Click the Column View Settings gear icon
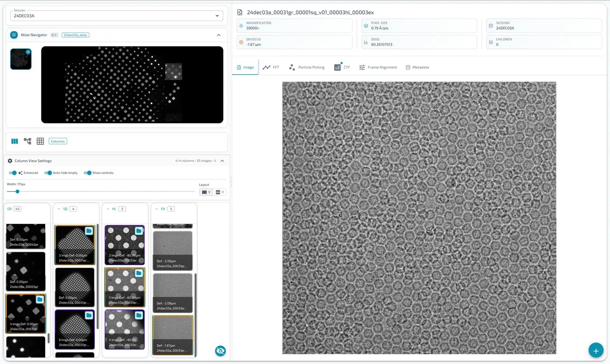 [x=10, y=161]
